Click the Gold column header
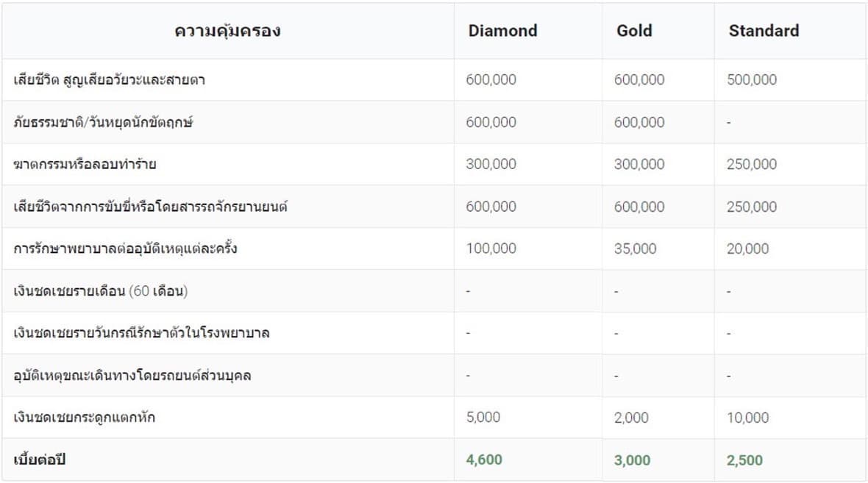This screenshot has width=868, height=483. tap(634, 31)
